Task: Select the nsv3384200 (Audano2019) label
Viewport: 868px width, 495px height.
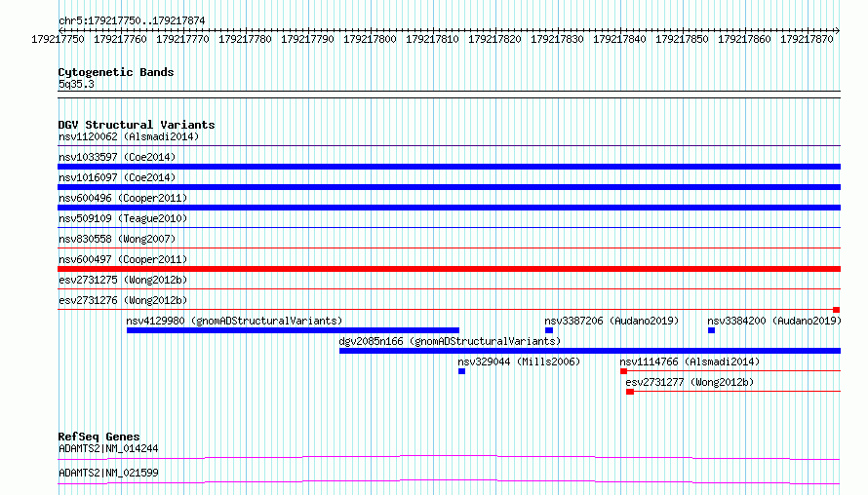Action: click(774, 321)
